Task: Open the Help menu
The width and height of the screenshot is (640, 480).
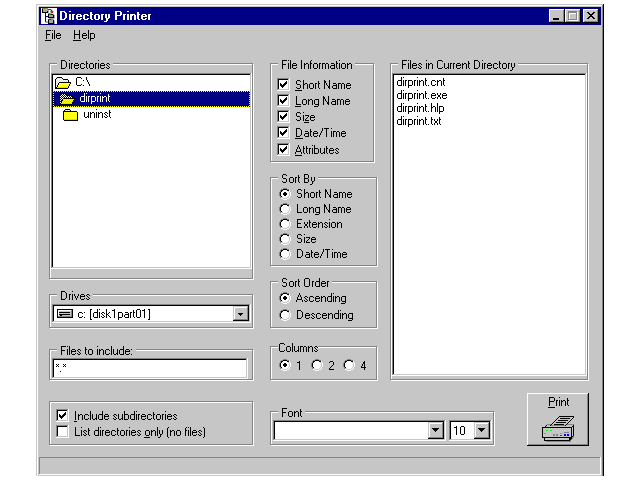Action: pyautogui.click(x=84, y=35)
